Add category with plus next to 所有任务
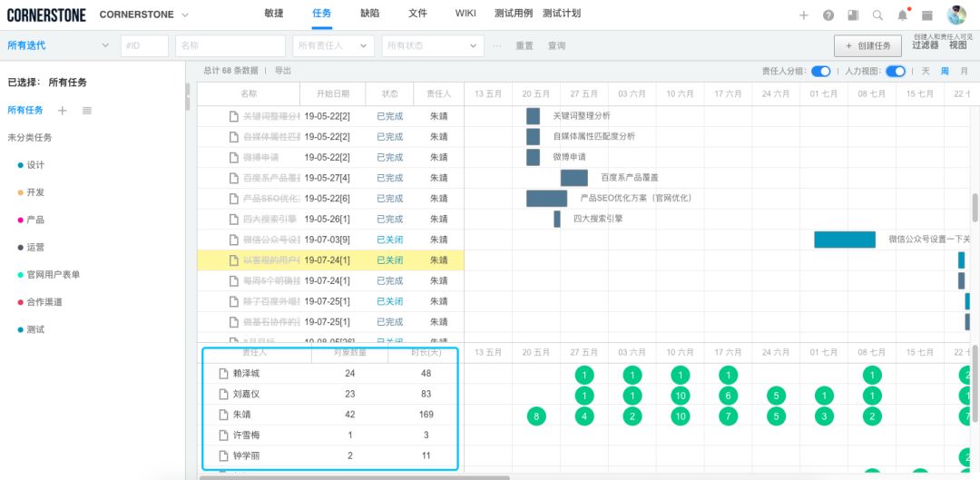 coord(62,111)
